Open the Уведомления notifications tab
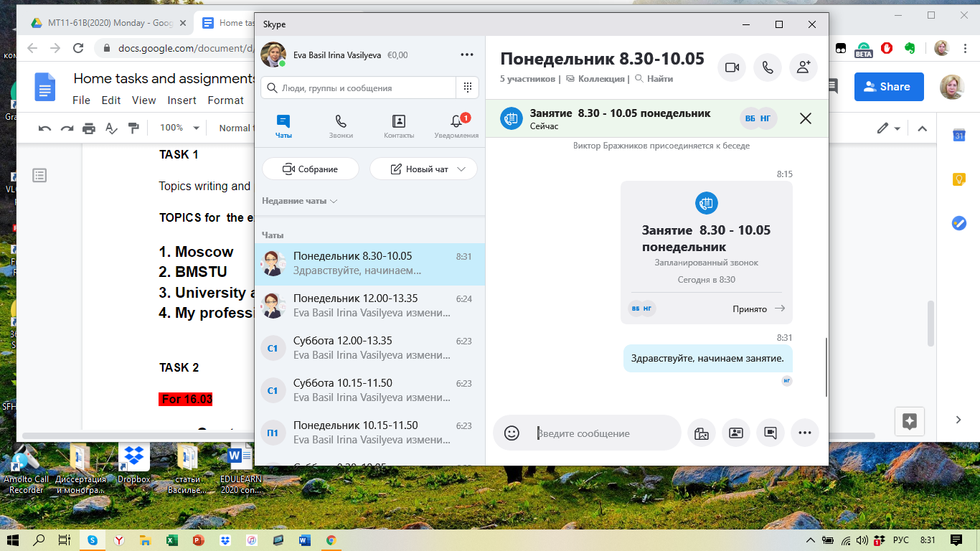Image resolution: width=980 pixels, height=551 pixels. 456,126
